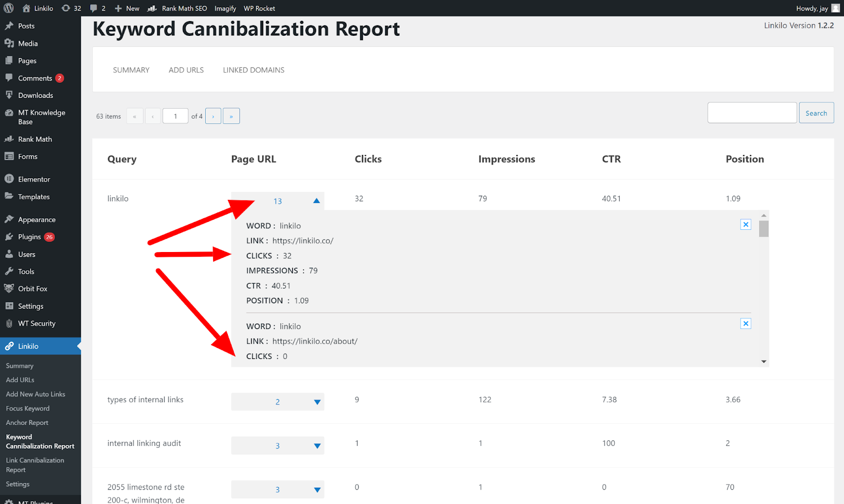Click the WT Security shield icon
844x504 pixels.
[9, 324]
